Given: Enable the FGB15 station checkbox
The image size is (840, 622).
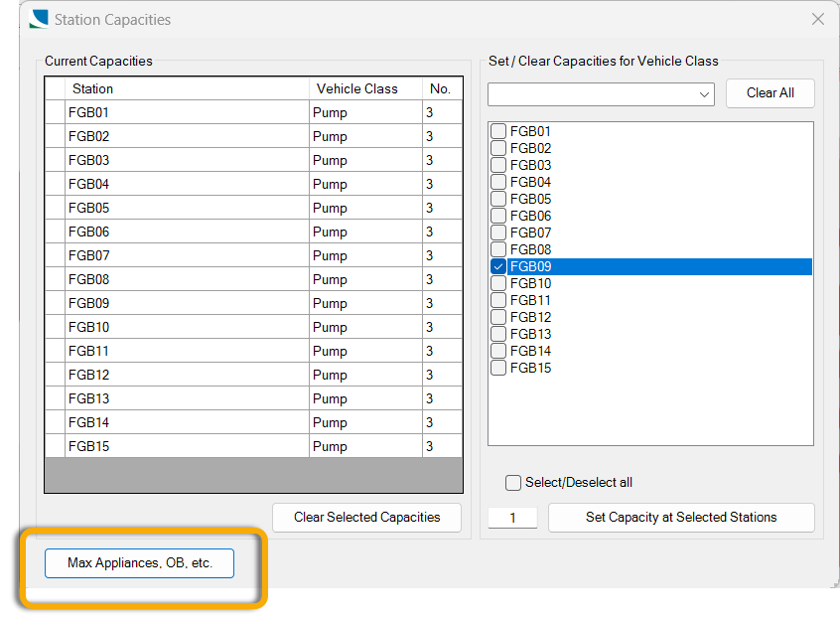Looking at the screenshot, I should coord(498,368).
